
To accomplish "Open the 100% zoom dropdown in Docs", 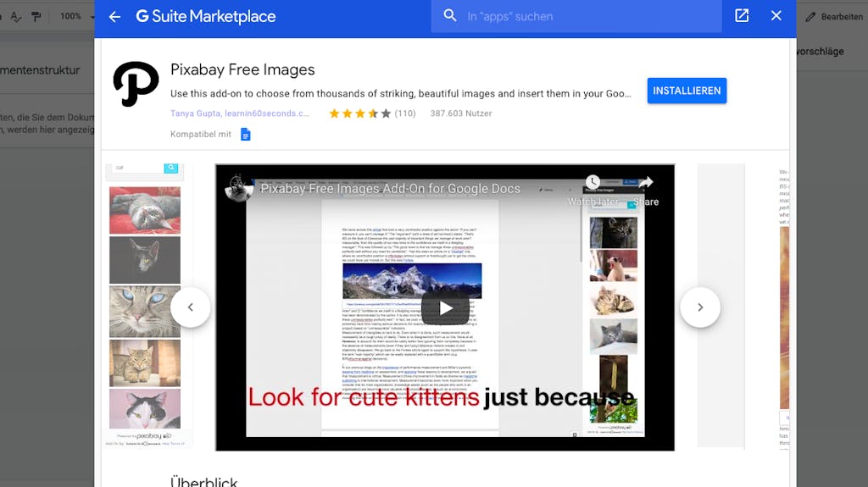I will click(x=76, y=17).
